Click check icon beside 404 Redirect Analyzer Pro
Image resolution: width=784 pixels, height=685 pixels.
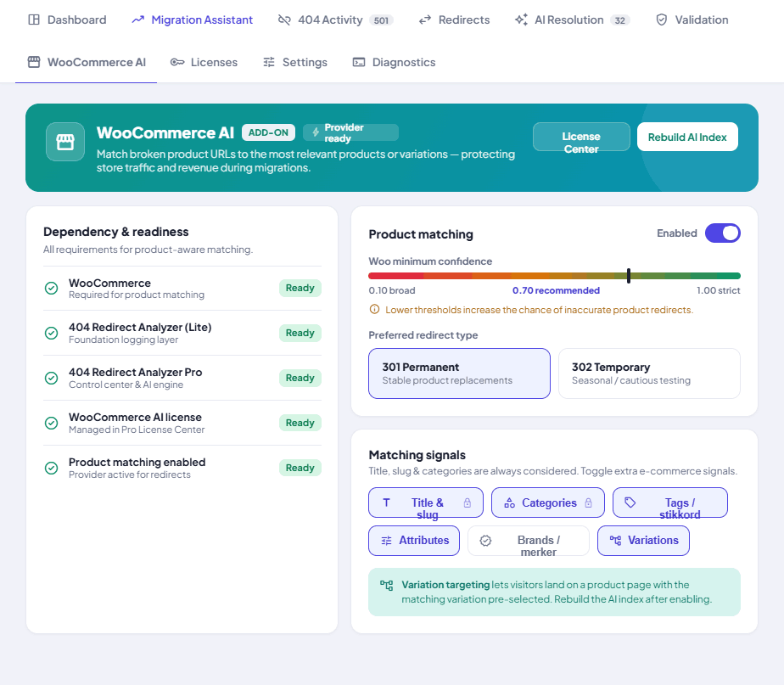click(x=52, y=379)
